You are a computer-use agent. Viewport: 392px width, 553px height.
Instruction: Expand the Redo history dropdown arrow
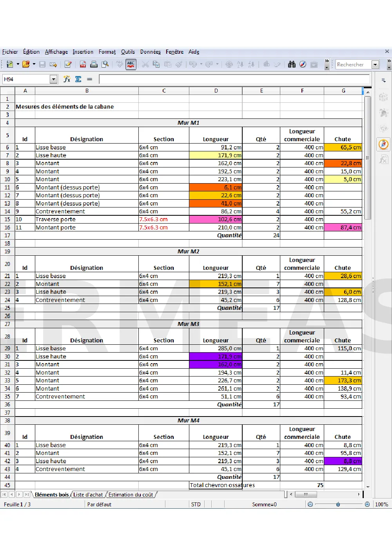pyautogui.click(x=217, y=64)
